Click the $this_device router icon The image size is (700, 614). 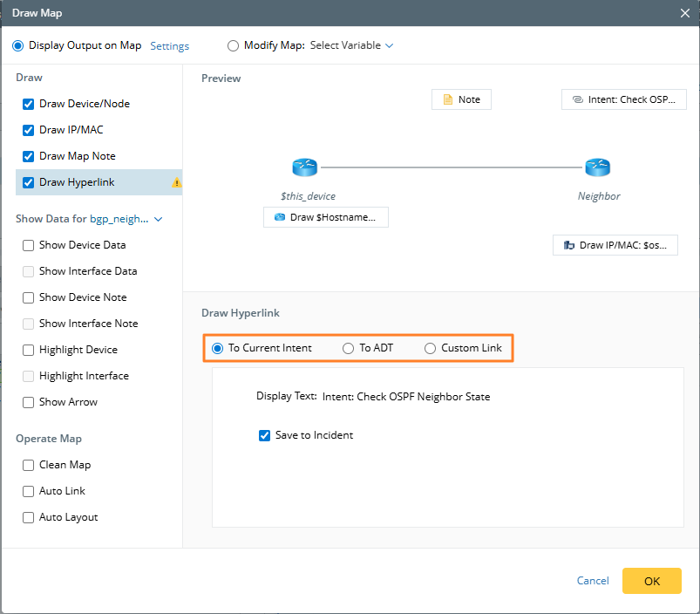(x=305, y=167)
